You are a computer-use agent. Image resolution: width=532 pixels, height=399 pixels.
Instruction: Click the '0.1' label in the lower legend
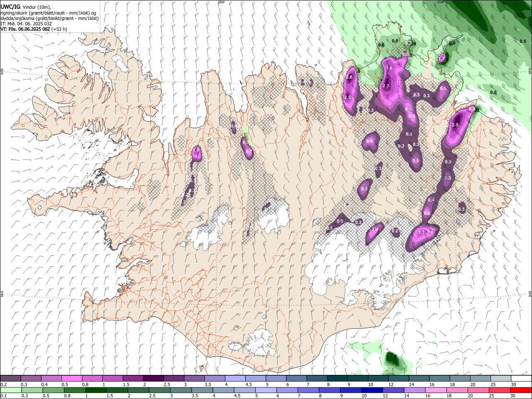4,396
